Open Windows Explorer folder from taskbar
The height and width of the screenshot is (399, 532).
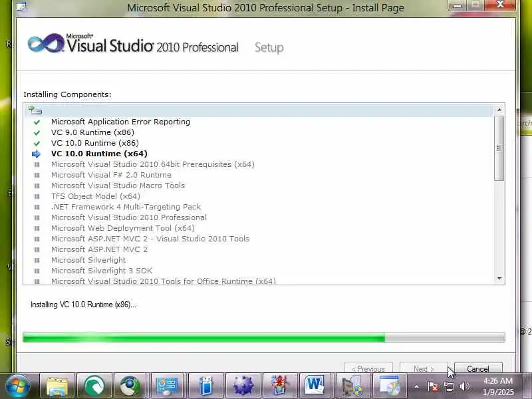coord(57,386)
